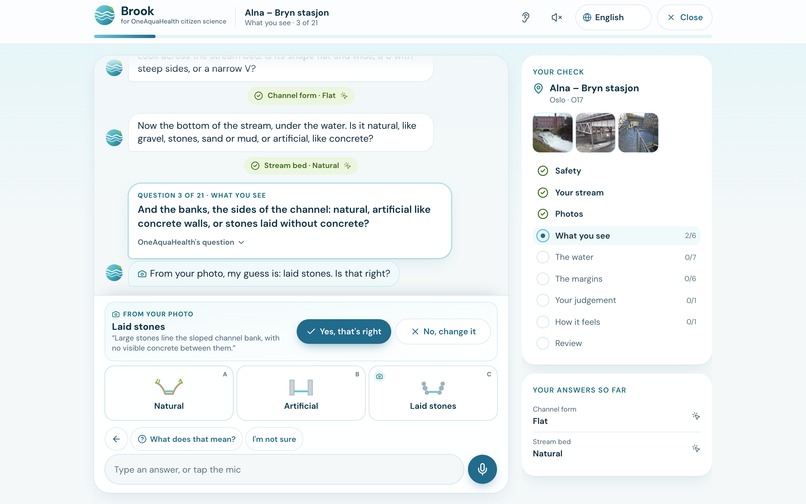Ask What does that mean?
The image size is (806, 504).
coord(187,439)
